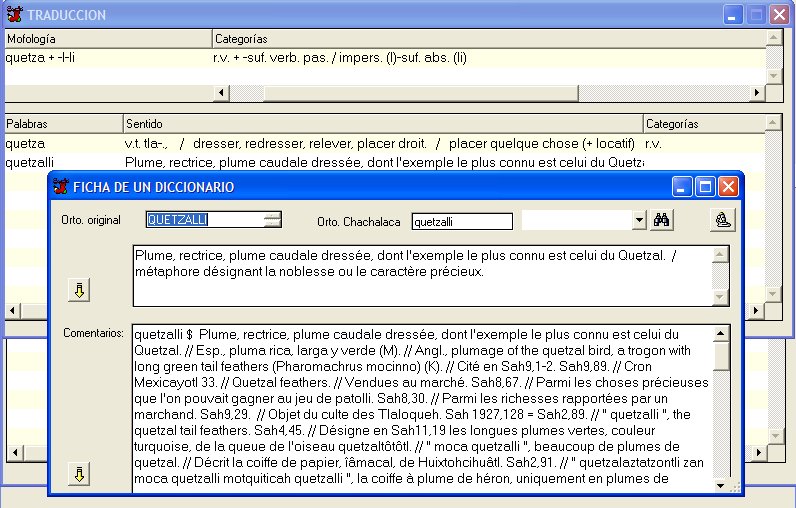796x508 pixels.
Task: Click the Mofología column header
Action: [x=107, y=39]
